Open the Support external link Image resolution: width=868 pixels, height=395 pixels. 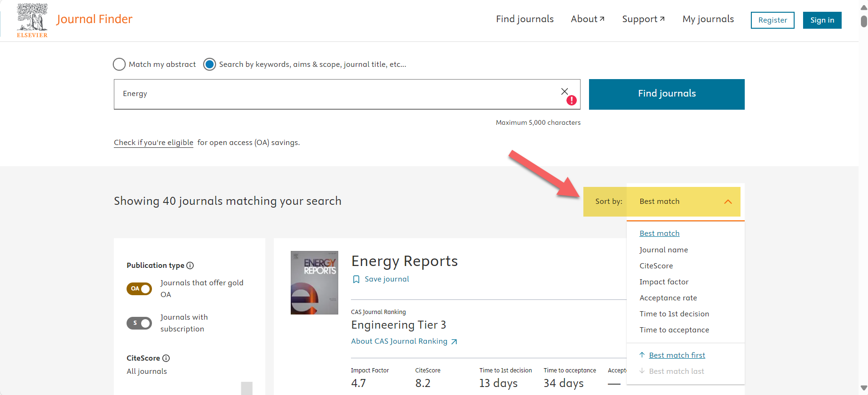coord(643,19)
